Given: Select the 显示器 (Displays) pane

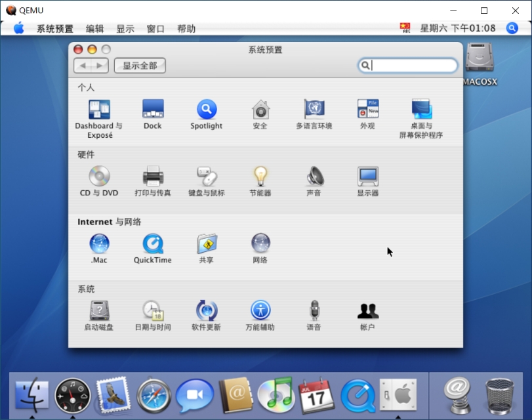Looking at the screenshot, I should click(x=368, y=175).
